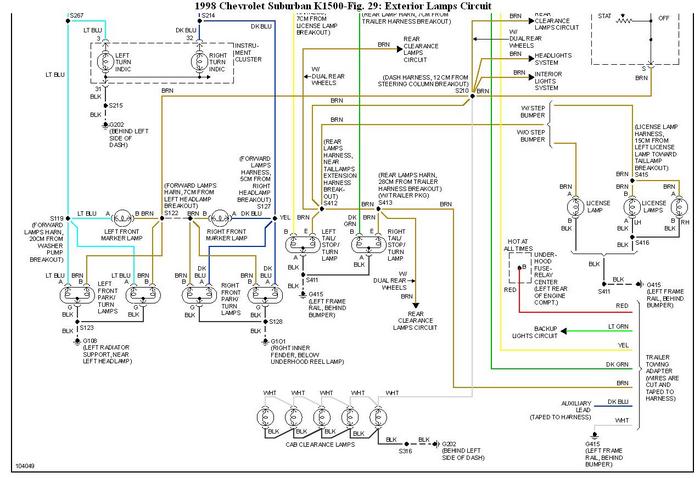Click the Exterior Lamps Circuit diagram title
Screen dimensions: 700x478
[343, 6]
